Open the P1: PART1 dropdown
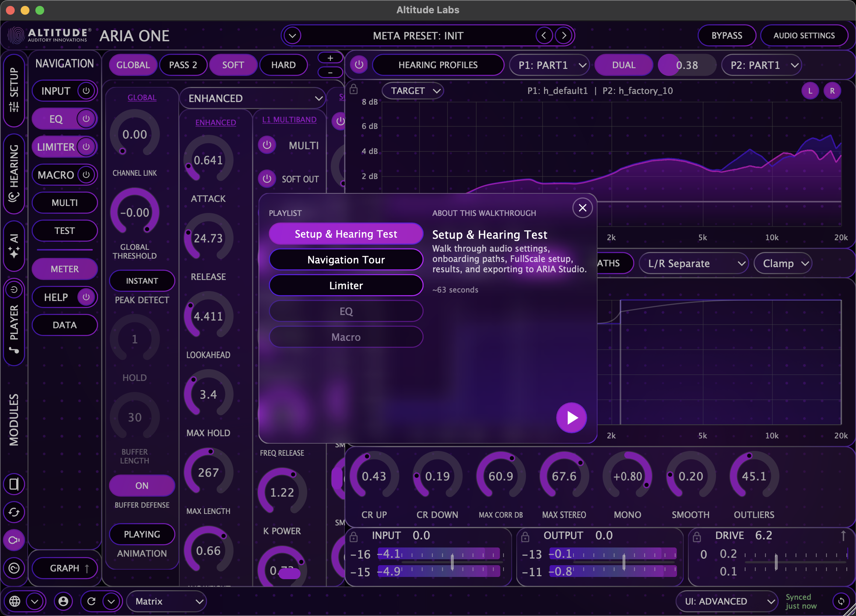856x616 pixels. point(549,64)
